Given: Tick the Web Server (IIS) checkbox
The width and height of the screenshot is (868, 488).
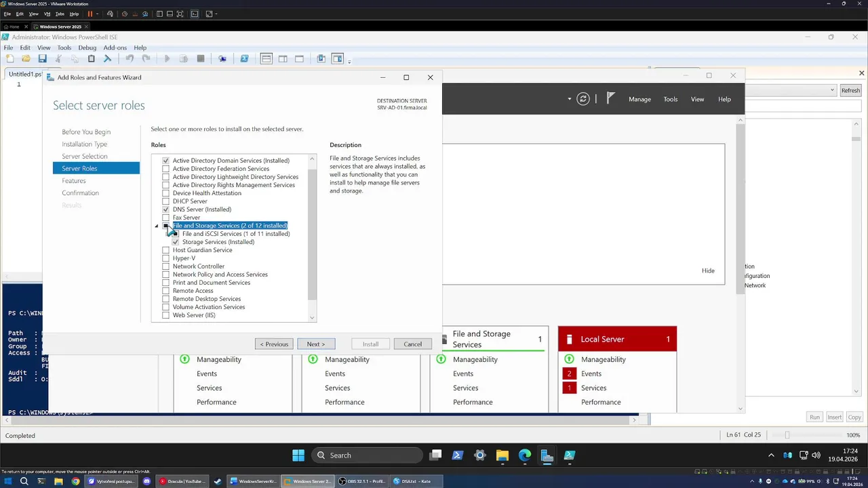Looking at the screenshot, I should pyautogui.click(x=165, y=315).
